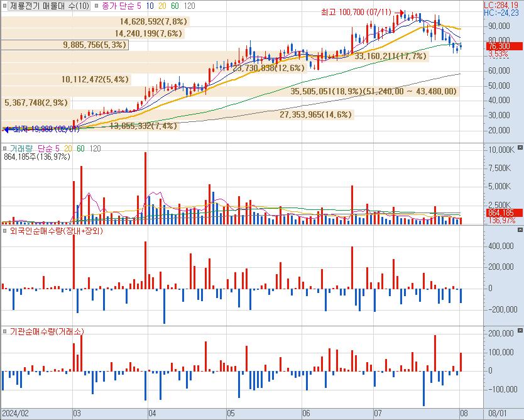Click the 2024/02 date on time axis
The width and height of the screenshot is (524, 420).
pos(14,414)
